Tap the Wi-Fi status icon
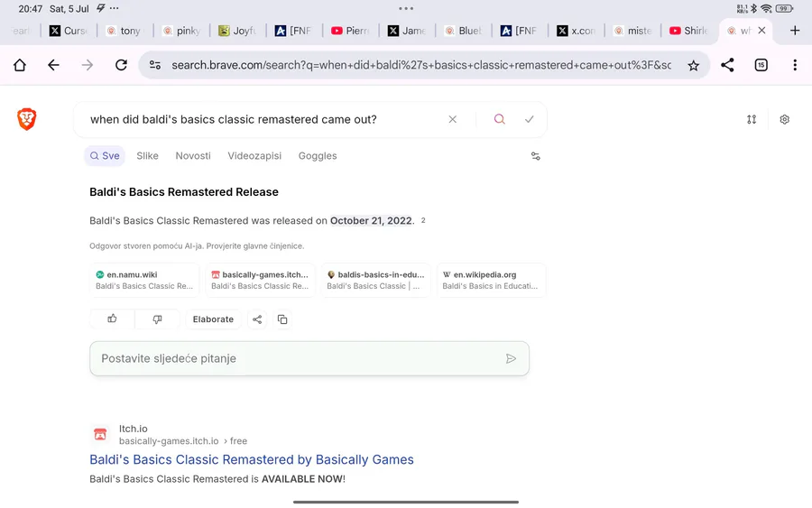This screenshot has height=508, width=812. click(x=766, y=8)
